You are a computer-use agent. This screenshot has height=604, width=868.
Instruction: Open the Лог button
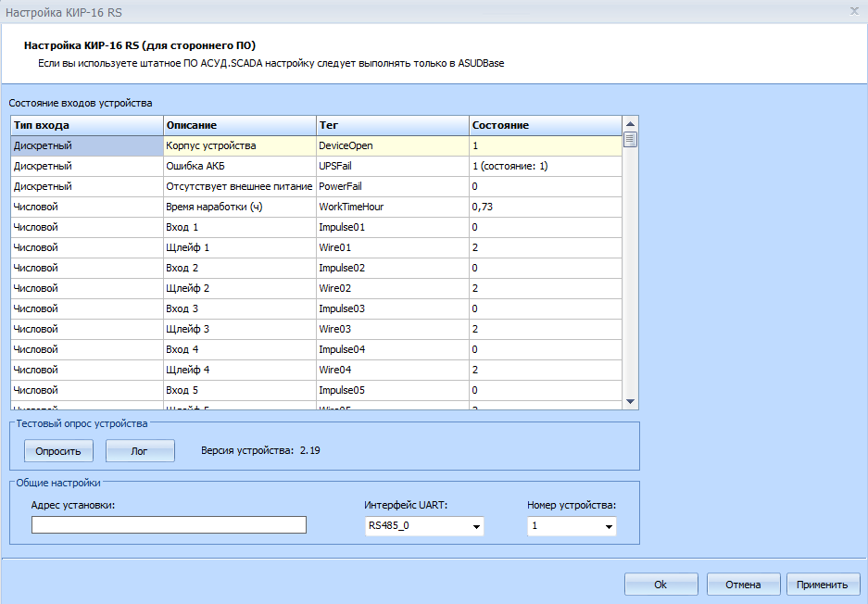(140, 451)
